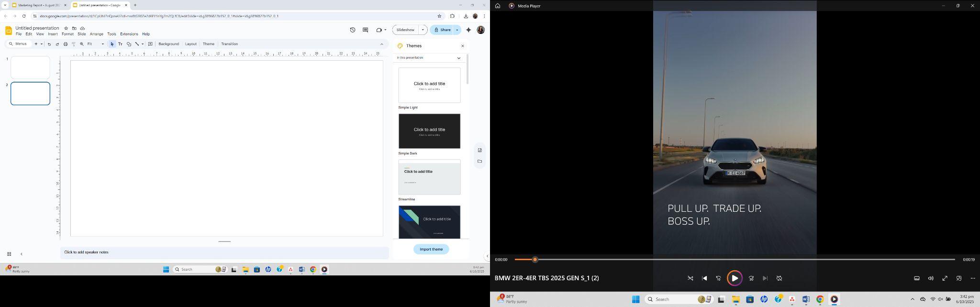Screen dimensions: 980x307
Task: Select the Simple Dark theme thumbnail
Action: tap(429, 131)
